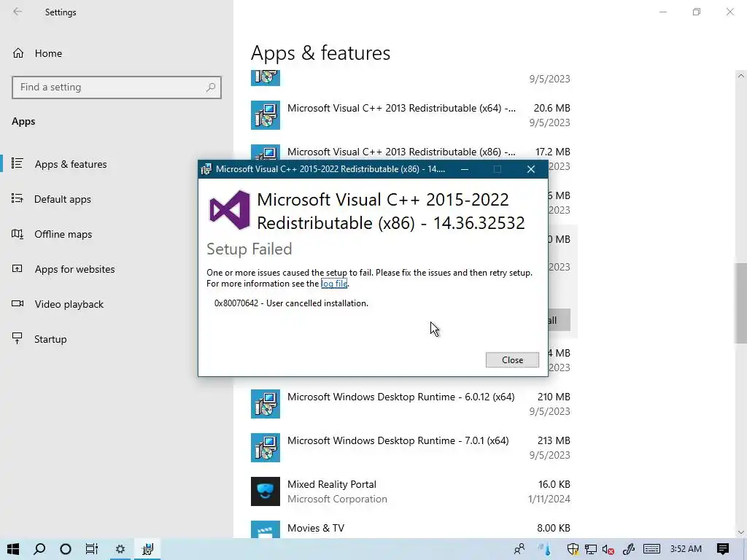The width and height of the screenshot is (747, 560).
Task: Click the apps list scrollbar down arrow
Action: coord(740,532)
